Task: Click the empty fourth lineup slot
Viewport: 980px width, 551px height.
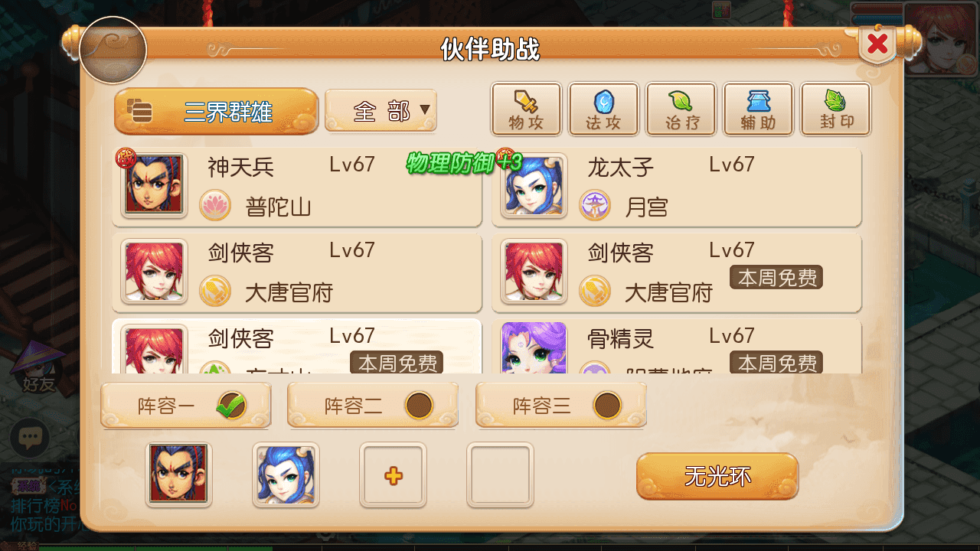Action: 500,474
